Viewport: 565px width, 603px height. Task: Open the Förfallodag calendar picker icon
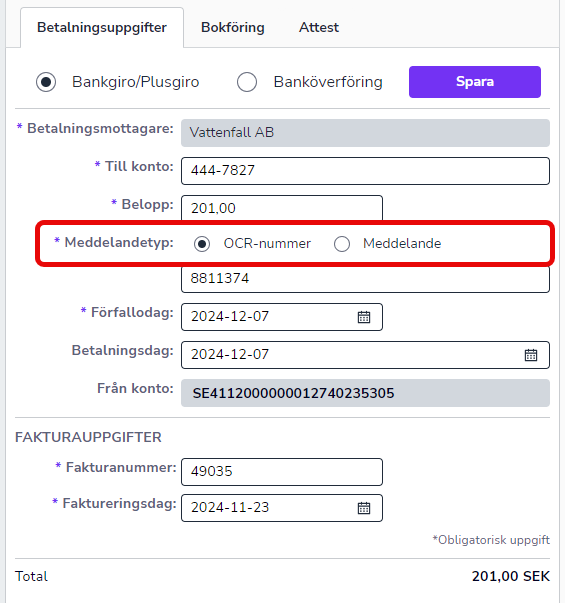pos(364,317)
